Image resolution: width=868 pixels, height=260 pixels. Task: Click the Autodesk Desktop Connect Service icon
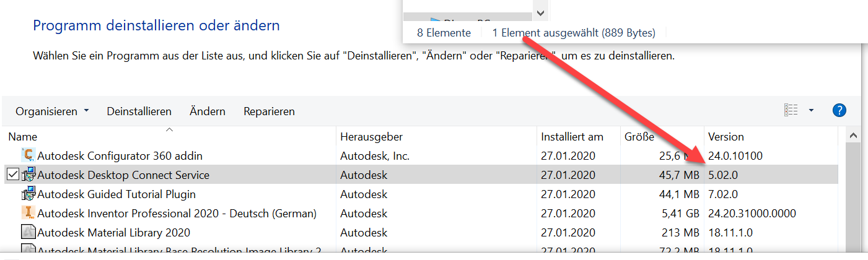pyautogui.click(x=28, y=175)
